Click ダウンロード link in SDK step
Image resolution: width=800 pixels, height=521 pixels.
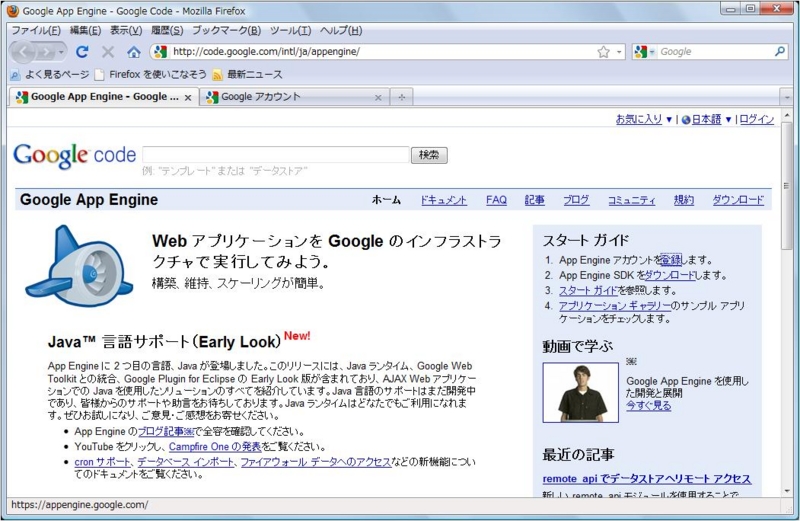pos(670,276)
